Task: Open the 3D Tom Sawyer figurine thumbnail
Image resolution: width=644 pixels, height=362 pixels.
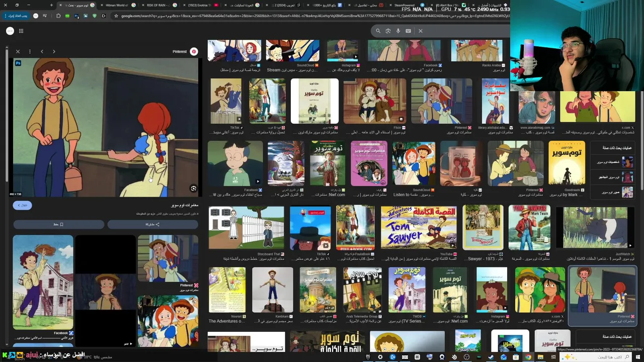Action: [272, 290]
